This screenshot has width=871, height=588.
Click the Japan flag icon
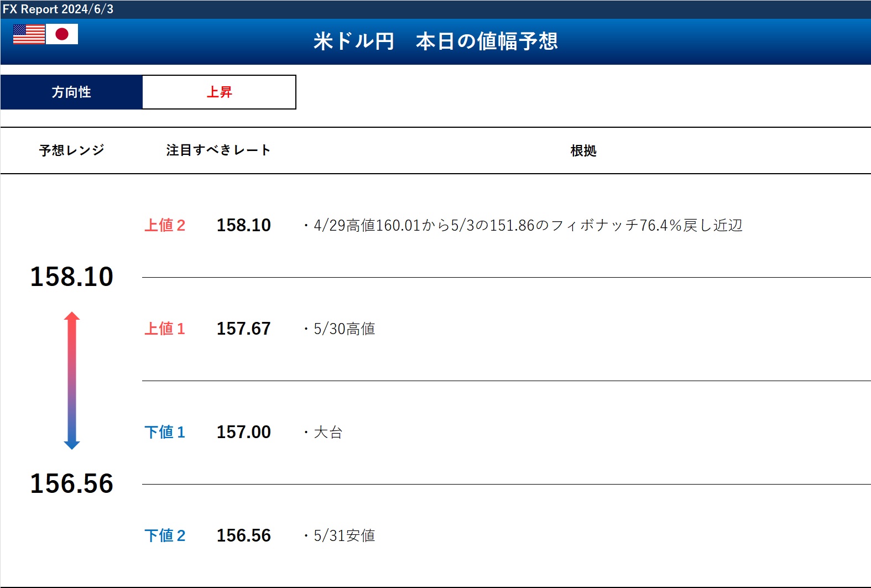click(x=62, y=34)
